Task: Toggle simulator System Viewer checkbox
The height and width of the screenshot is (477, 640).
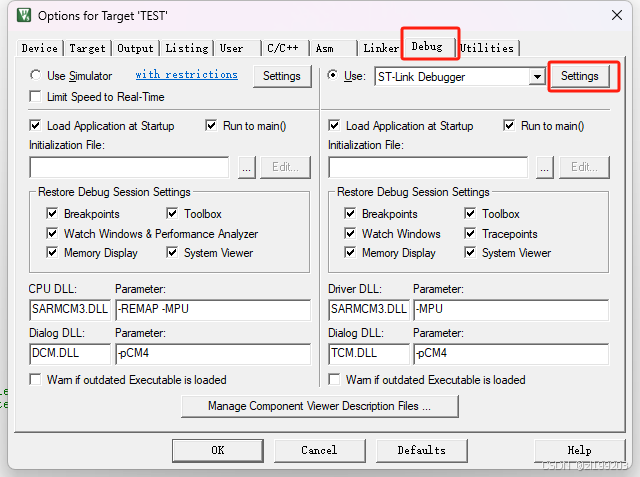Action: pos(172,253)
